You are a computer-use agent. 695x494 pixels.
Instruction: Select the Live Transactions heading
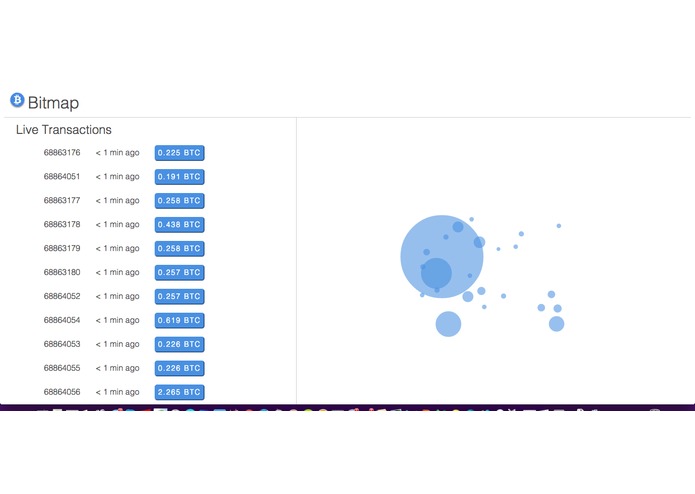pos(64,130)
